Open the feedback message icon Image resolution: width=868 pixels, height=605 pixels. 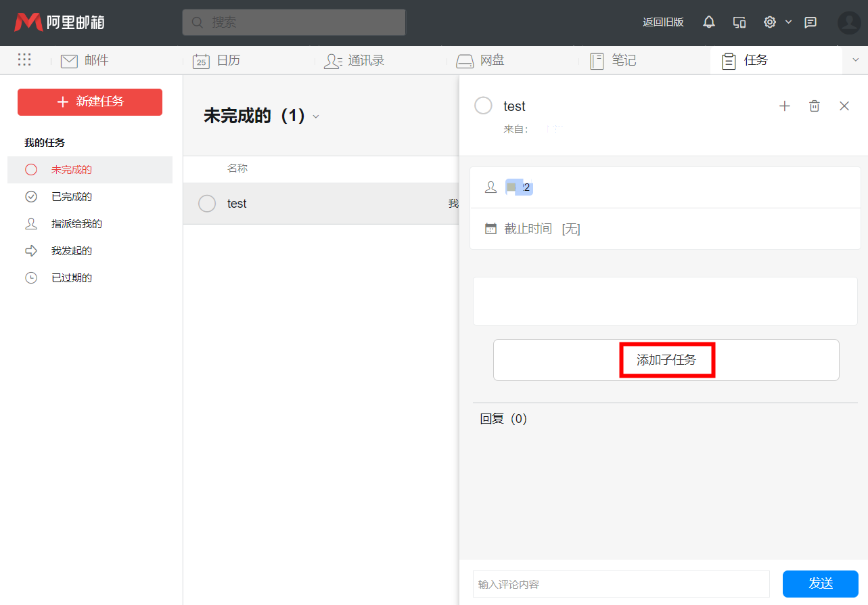click(810, 22)
